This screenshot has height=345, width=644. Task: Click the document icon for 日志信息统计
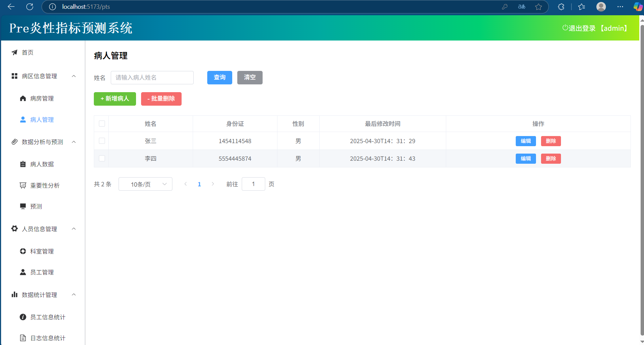point(23,338)
